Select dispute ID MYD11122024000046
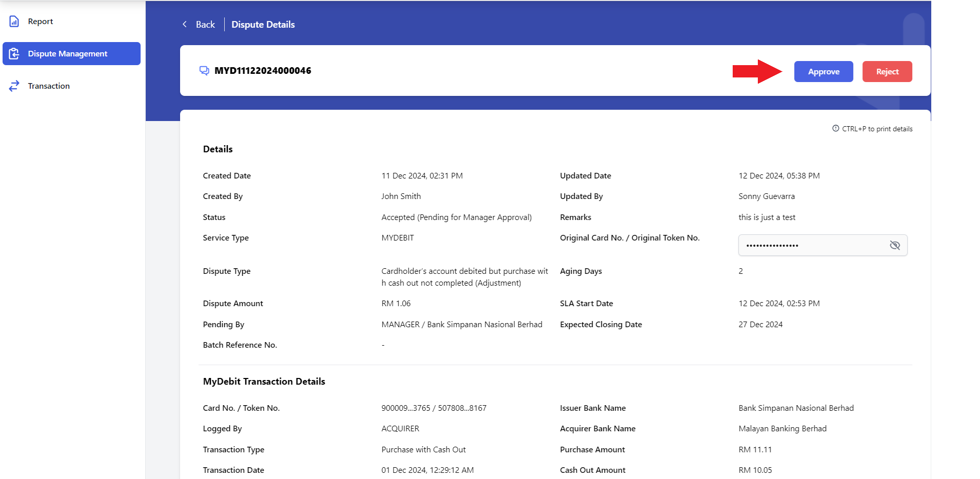The width and height of the screenshot is (980, 479). (x=263, y=71)
